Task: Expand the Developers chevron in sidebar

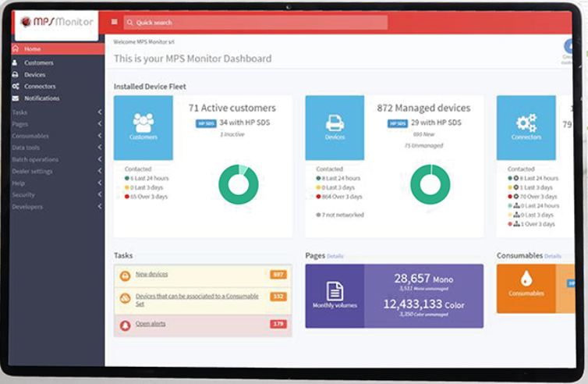Action: point(99,207)
